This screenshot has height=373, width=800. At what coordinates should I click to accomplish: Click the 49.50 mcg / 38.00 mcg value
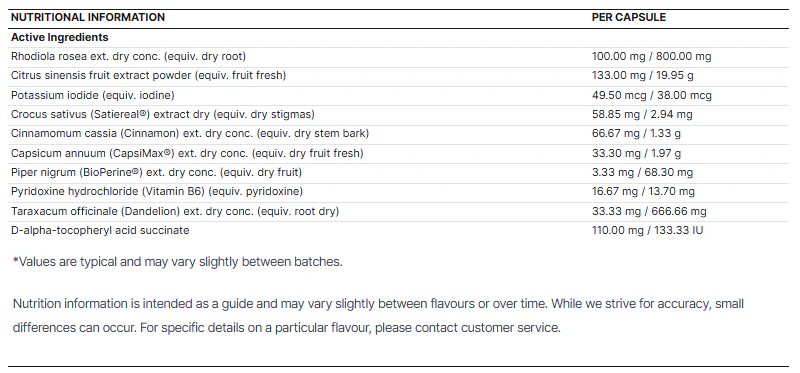tap(652, 95)
